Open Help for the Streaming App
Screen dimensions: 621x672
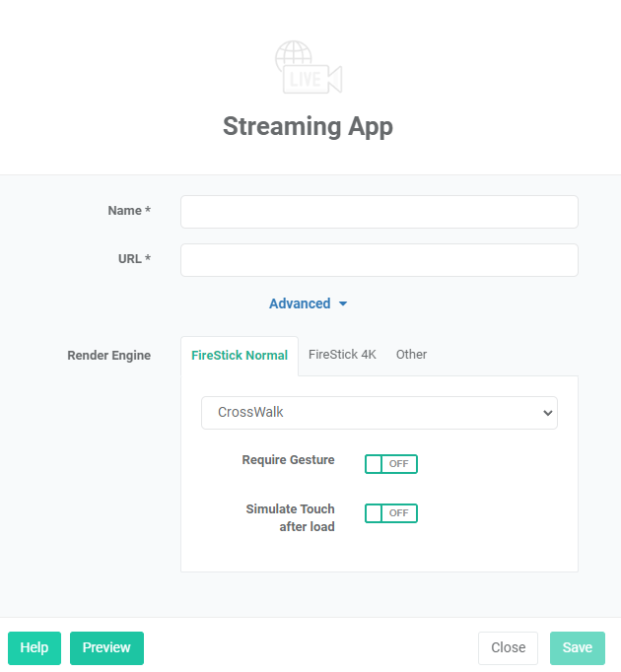click(34, 647)
